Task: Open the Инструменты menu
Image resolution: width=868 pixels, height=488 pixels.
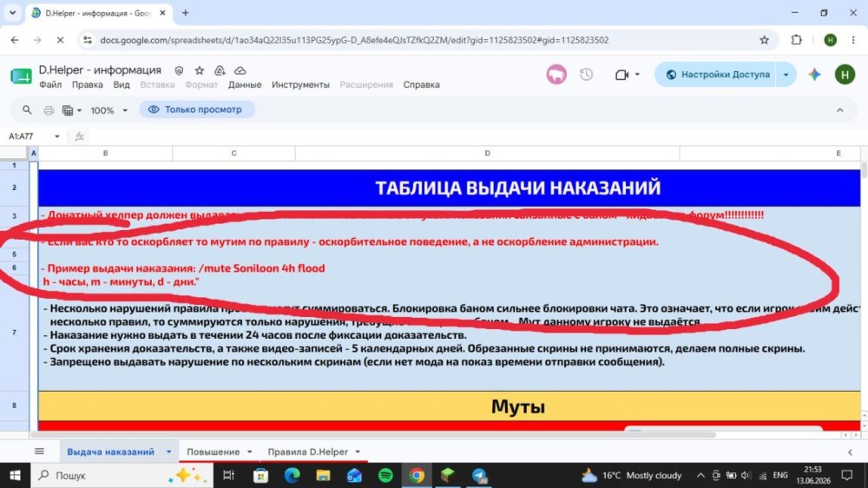Action: click(x=300, y=85)
